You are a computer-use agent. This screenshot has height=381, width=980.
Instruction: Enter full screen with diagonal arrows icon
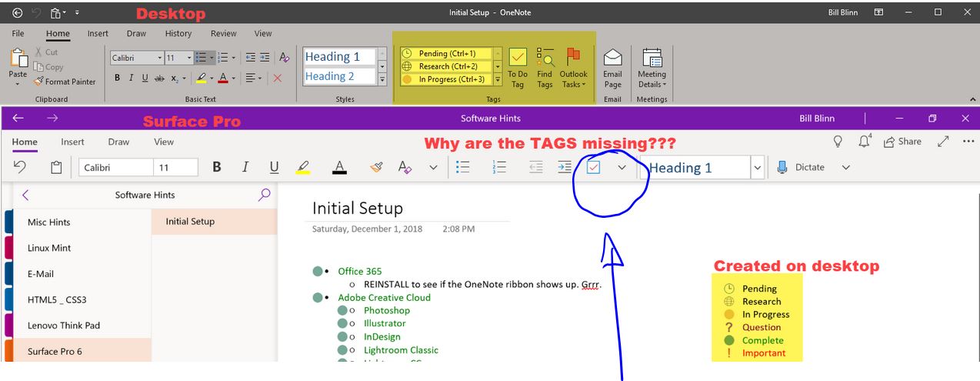pos(944,142)
